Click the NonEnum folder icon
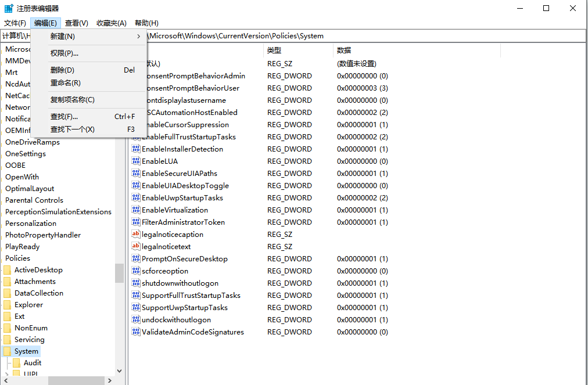Viewport: 588px width, 385px height. coord(8,328)
